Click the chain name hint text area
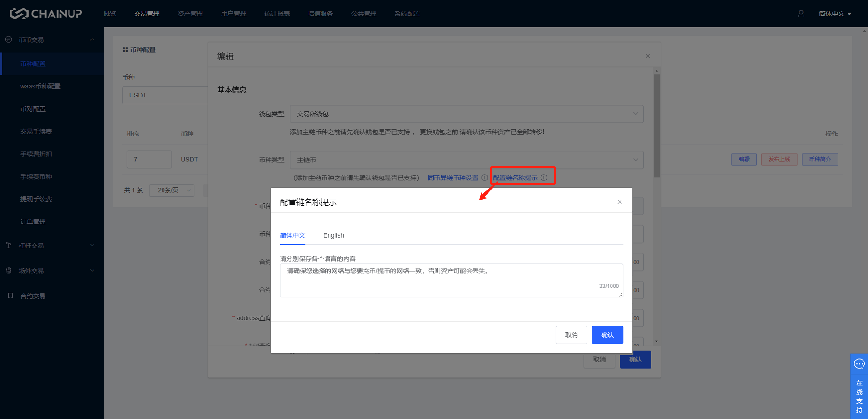The width and height of the screenshot is (868, 419). (x=451, y=280)
